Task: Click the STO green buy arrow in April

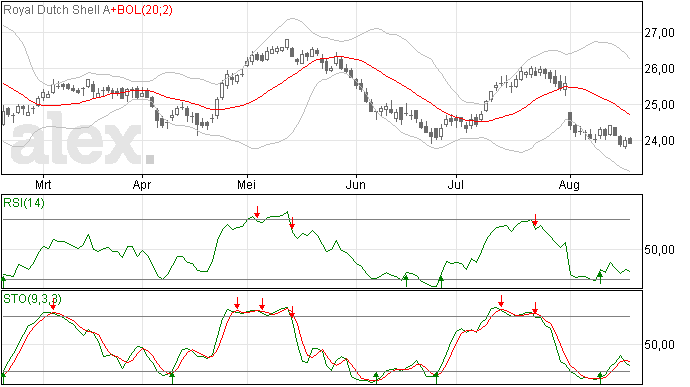Action: point(172,378)
